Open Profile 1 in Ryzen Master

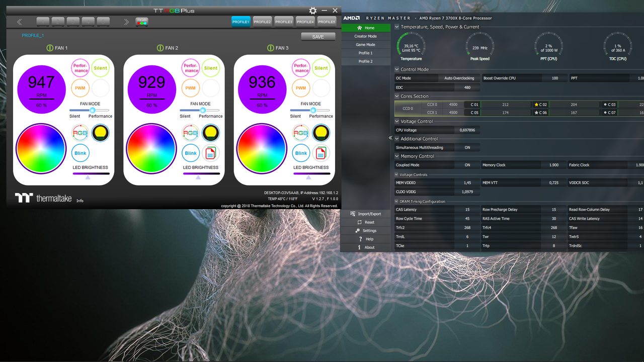coord(366,53)
